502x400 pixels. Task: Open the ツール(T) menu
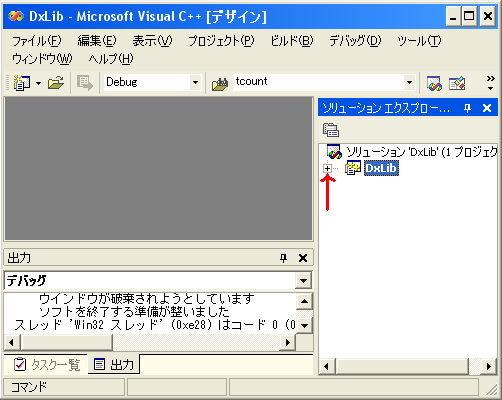[419, 41]
